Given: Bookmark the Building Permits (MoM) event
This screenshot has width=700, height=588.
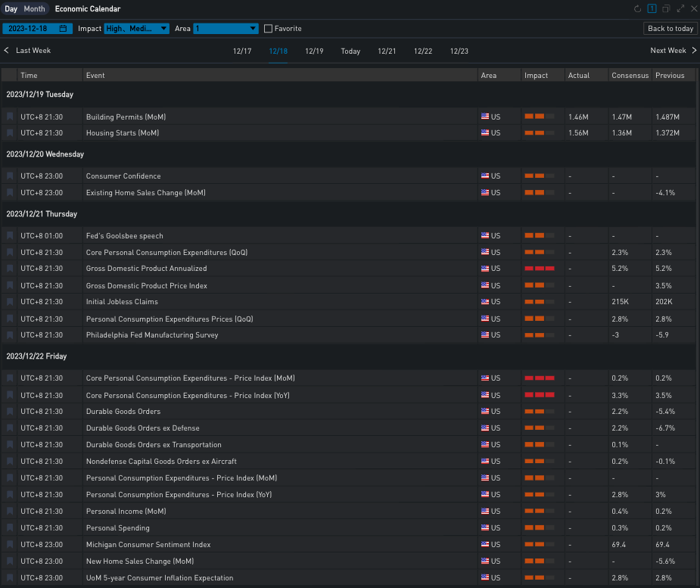Looking at the screenshot, I should 10,117.
